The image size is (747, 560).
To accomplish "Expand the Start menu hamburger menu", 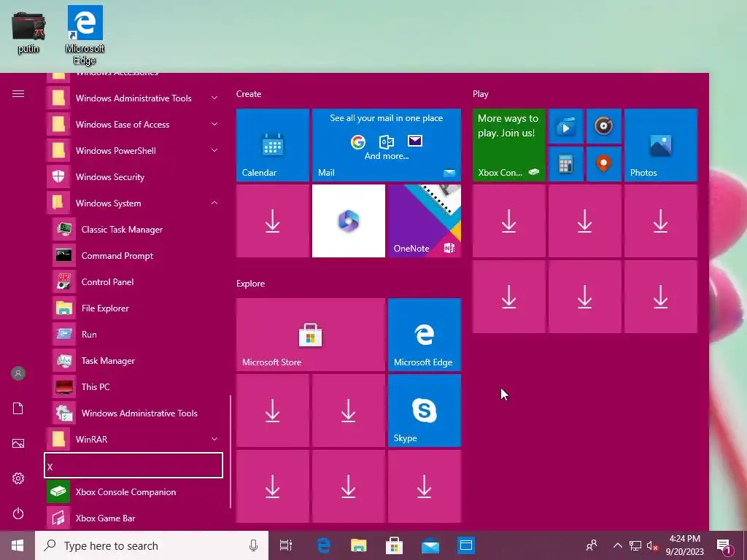I will (x=18, y=94).
